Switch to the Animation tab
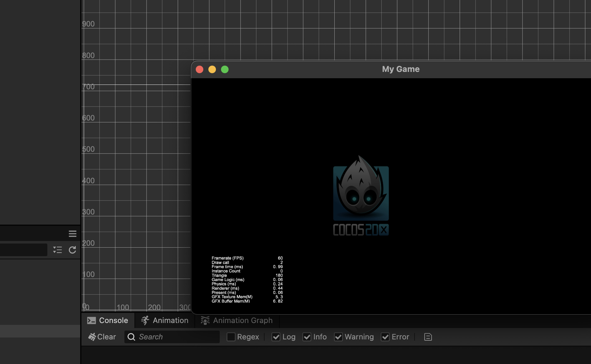591x364 pixels. click(x=165, y=320)
